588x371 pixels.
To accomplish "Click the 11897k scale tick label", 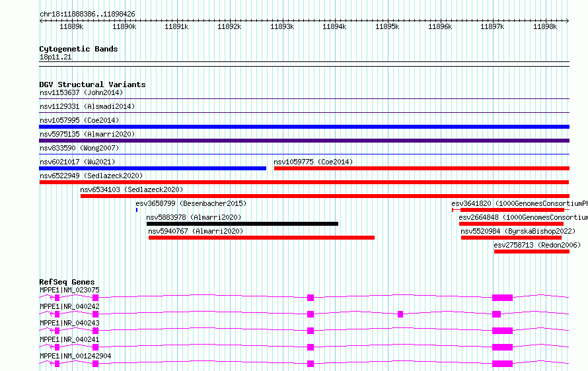I will [x=492, y=26].
